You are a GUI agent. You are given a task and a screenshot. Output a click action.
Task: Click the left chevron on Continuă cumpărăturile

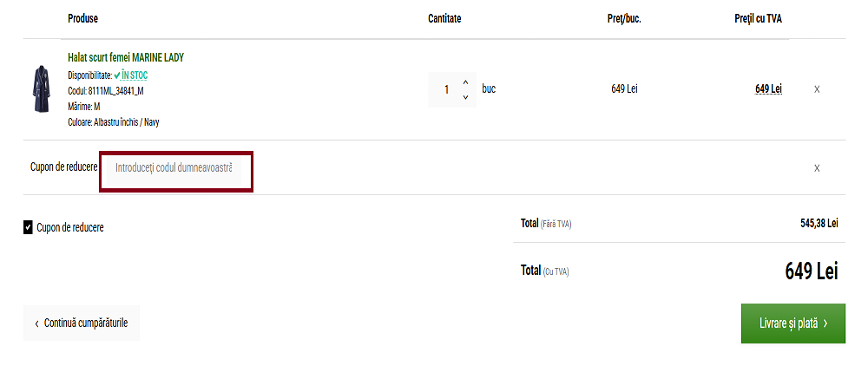click(36, 323)
